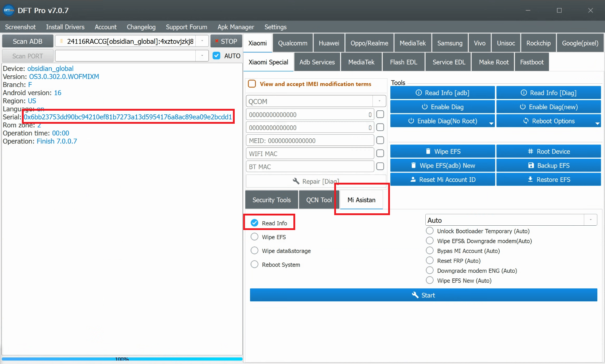
Task: Open the Make Root tab
Action: click(494, 62)
